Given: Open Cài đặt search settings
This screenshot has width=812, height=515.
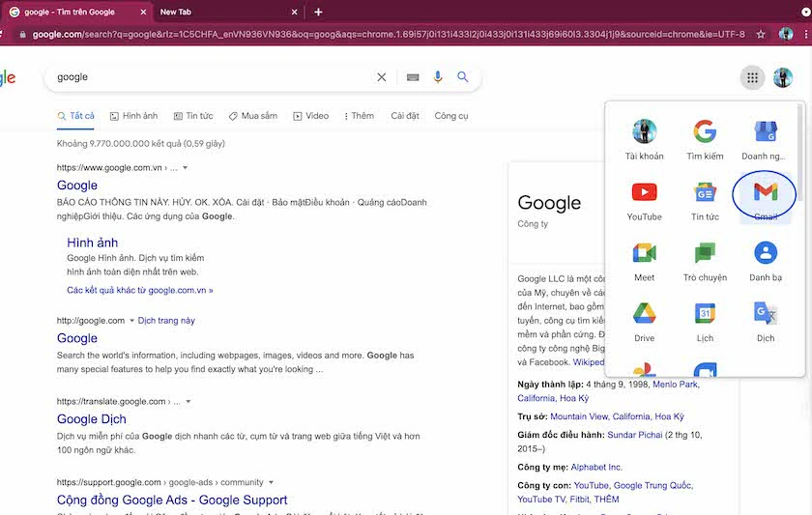Looking at the screenshot, I should click(405, 116).
